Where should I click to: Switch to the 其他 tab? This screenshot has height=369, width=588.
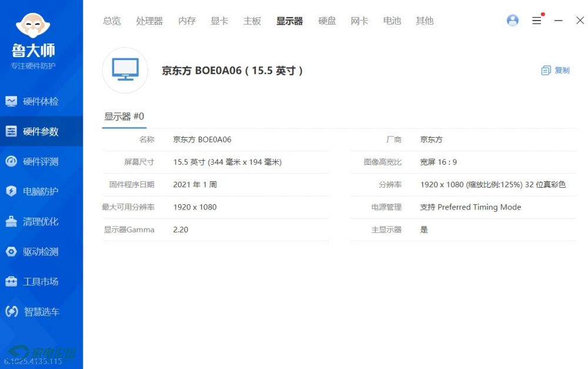tap(425, 21)
